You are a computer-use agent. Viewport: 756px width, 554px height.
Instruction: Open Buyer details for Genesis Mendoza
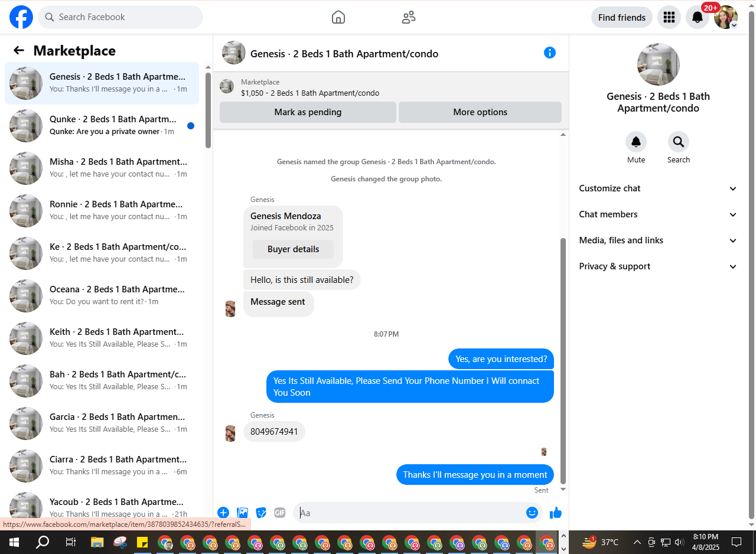[x=293, y=249]
